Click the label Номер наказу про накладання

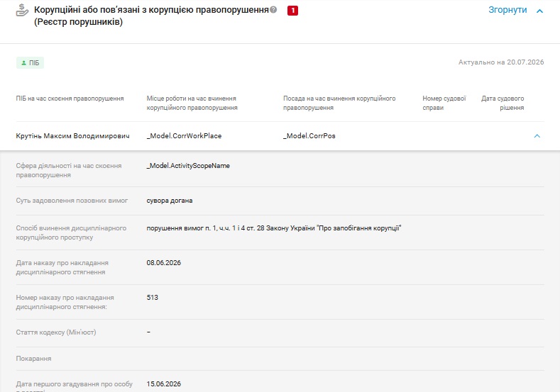point(65,302)
